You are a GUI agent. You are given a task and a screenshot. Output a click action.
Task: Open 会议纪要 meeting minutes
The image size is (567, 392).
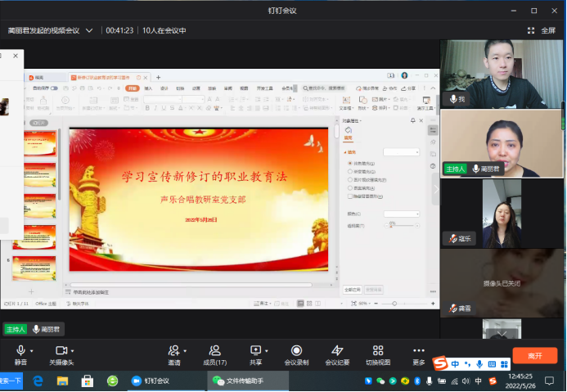[337, 351]
